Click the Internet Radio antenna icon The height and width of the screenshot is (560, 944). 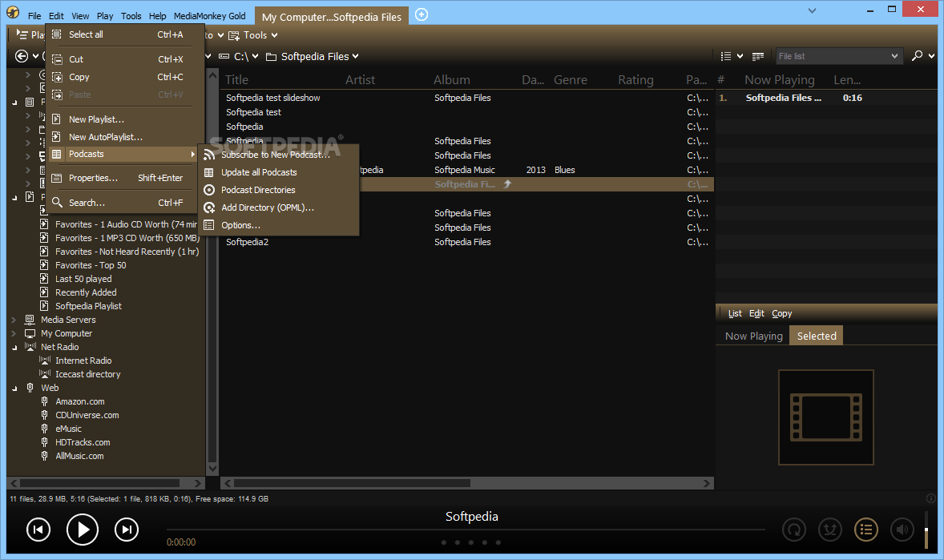[x=45, y=361]
